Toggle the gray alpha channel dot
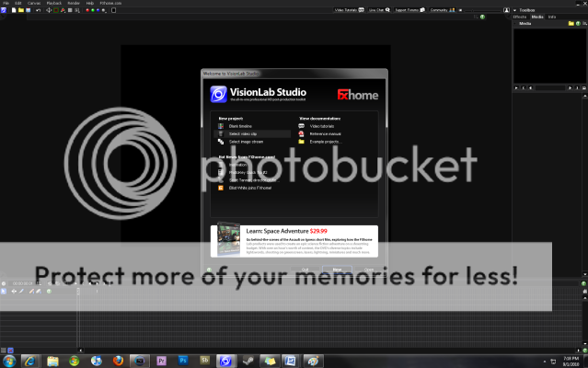588x368 pixels. 103,10
